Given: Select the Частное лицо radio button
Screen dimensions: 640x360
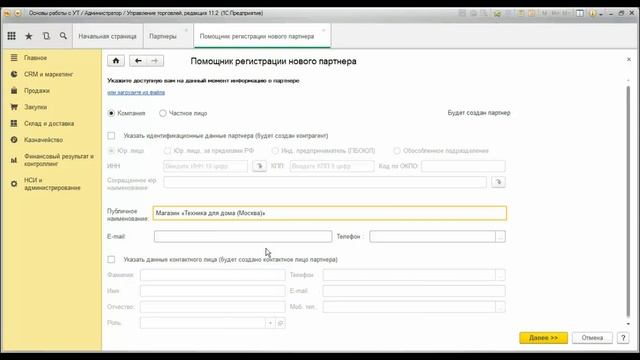Looking at the screenshot, I should tap(163, 113).
